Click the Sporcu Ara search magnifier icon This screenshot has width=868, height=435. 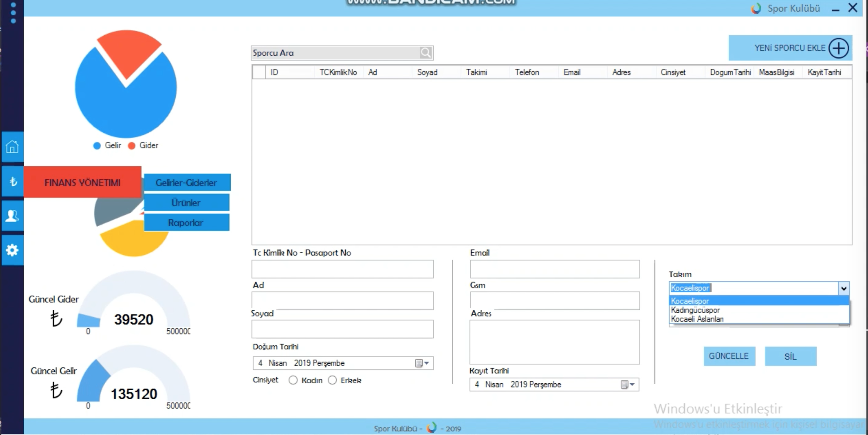[x=426, y=53]
